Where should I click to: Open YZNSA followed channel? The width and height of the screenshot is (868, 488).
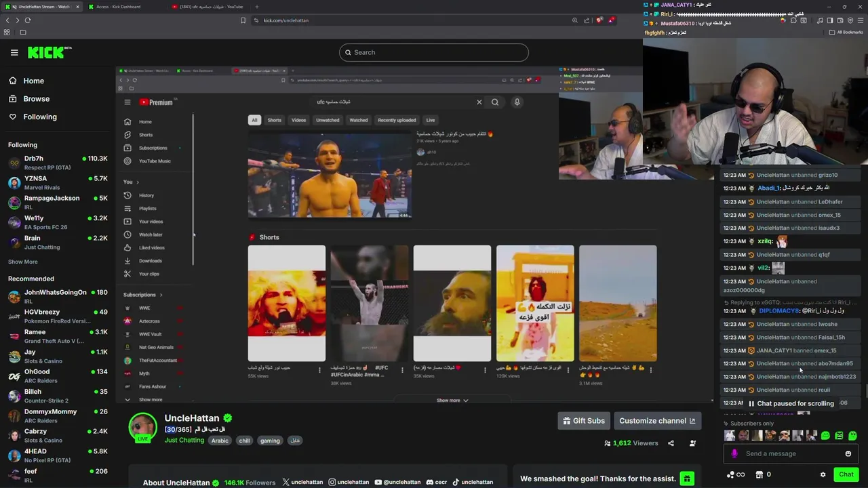58,182
